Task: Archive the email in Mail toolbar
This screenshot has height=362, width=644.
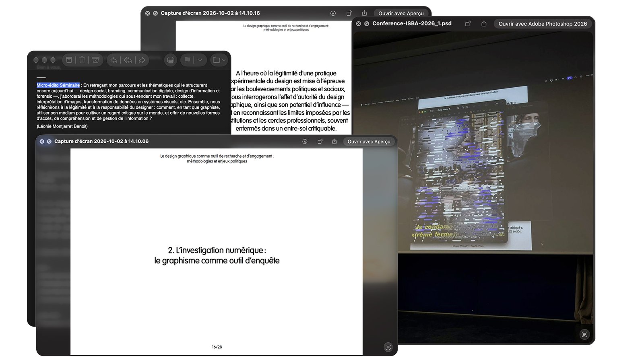Action: pyautogui.click(x=69, y=60)
